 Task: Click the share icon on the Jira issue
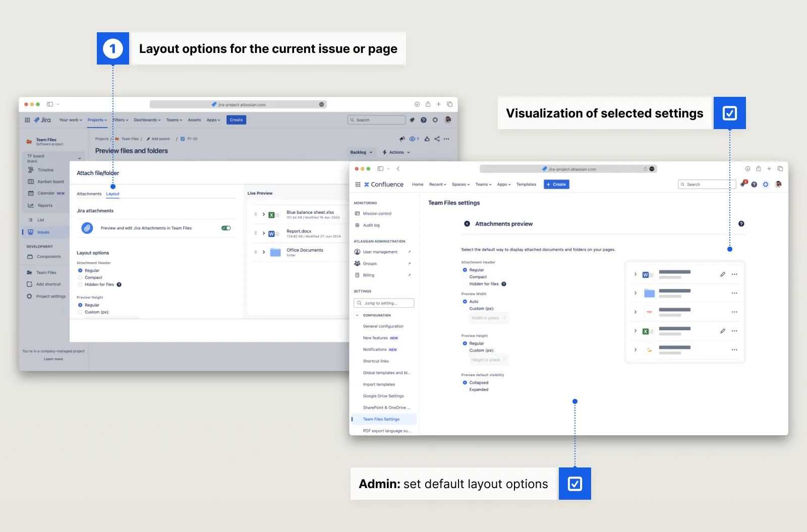click(x=437, y=139)
